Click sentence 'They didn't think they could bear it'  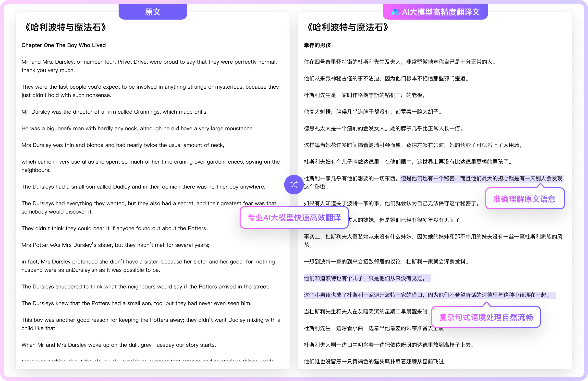tap(114, 228)
